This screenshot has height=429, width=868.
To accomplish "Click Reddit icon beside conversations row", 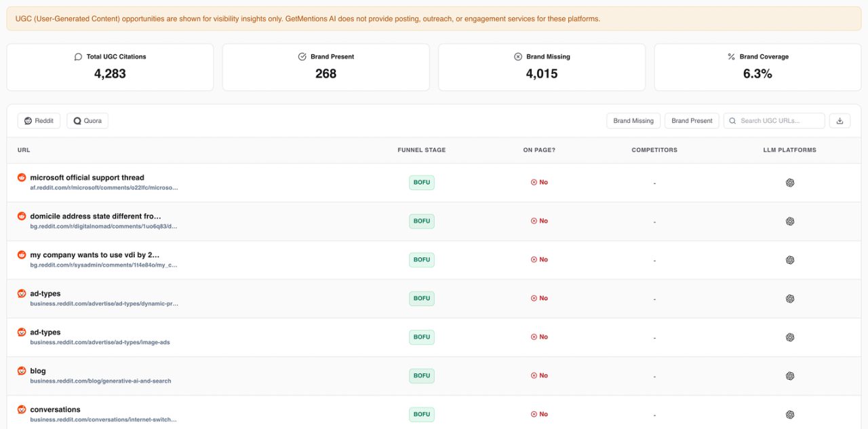I will 22,409.
